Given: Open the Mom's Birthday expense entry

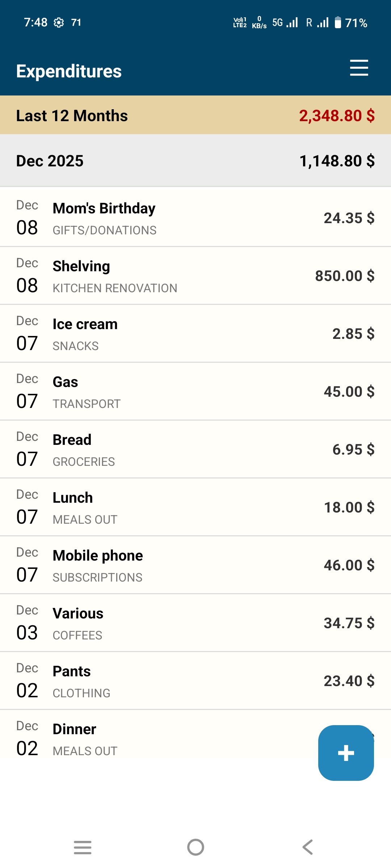Looking at the screenshot, I should (x=195, y=217).
